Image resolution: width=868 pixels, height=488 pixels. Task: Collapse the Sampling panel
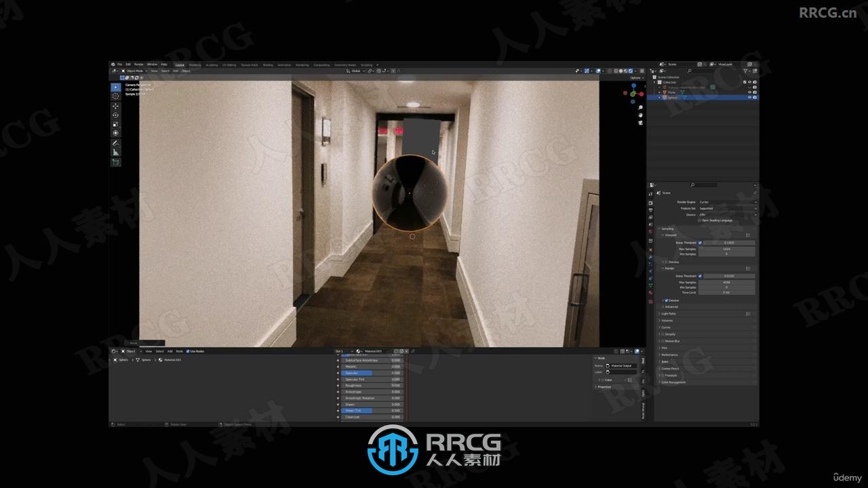(667, 228)
